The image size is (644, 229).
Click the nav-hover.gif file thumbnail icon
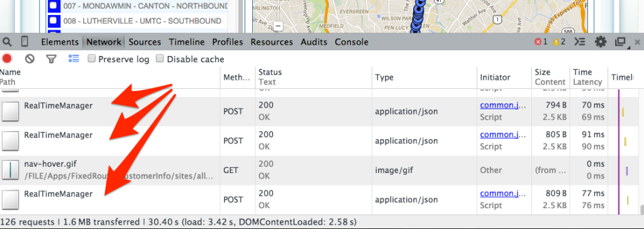click(x=10, y=170)
